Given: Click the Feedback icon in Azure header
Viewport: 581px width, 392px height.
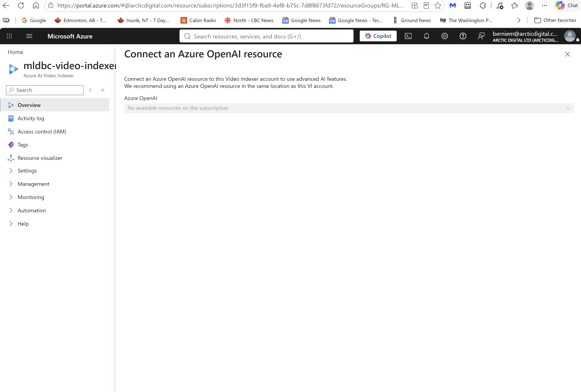Looking at the screenshot, I should coord(481,36).
